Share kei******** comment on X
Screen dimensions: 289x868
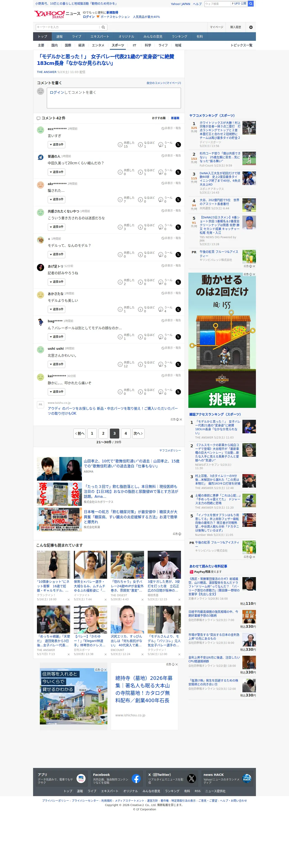tap(178, 392)
